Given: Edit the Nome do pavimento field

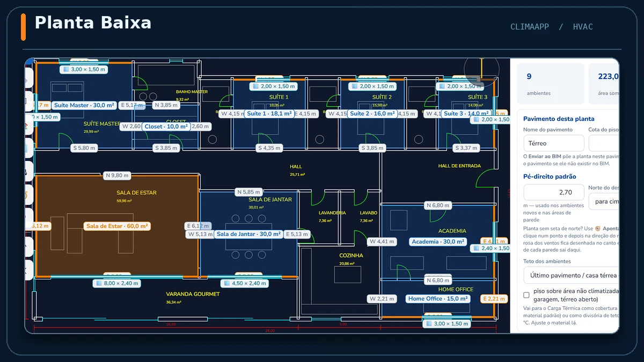Looking at the screenshot, I should tap(554, 143).
